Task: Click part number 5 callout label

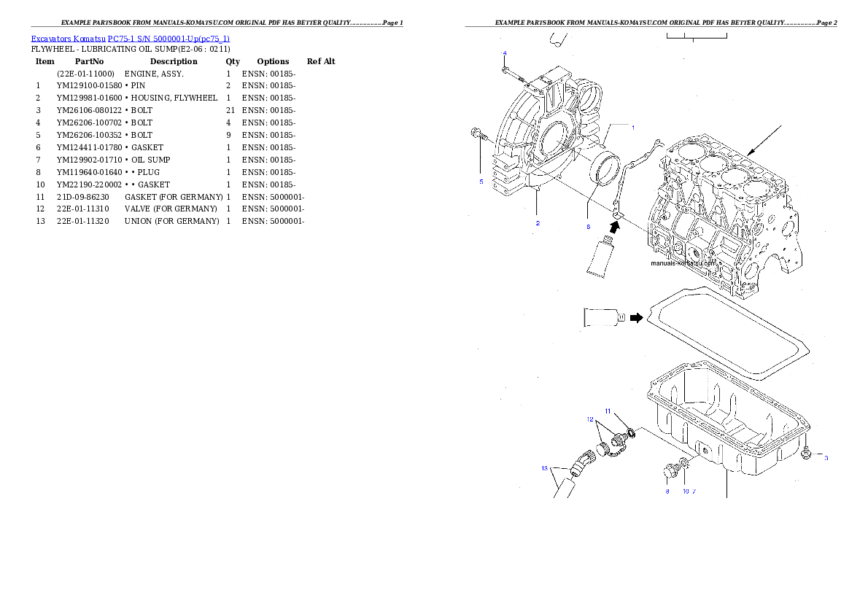Action: point(481,182)
